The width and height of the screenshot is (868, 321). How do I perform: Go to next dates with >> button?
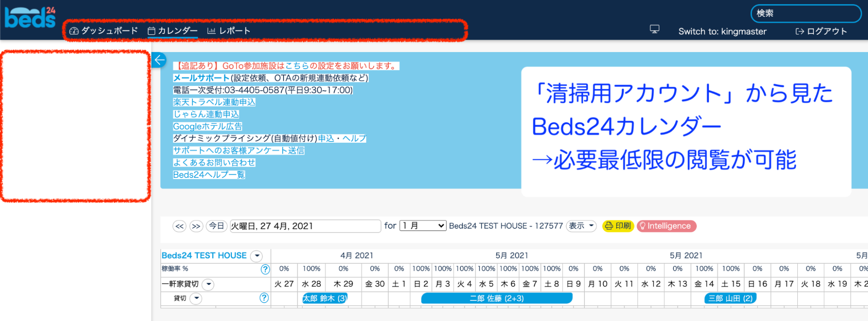point(196,226)
